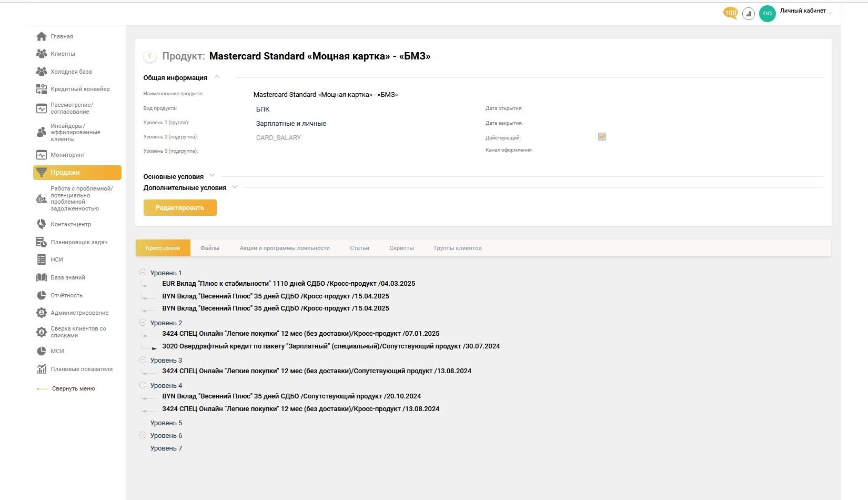Collapse the Уровень 3 tree node

143,359
